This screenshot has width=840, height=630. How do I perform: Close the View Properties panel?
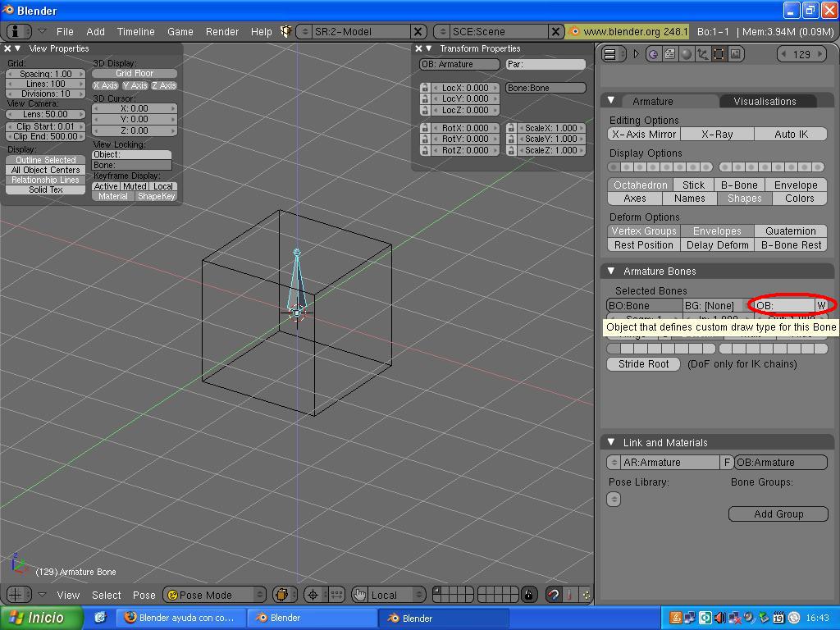click(x=7, y=48)
